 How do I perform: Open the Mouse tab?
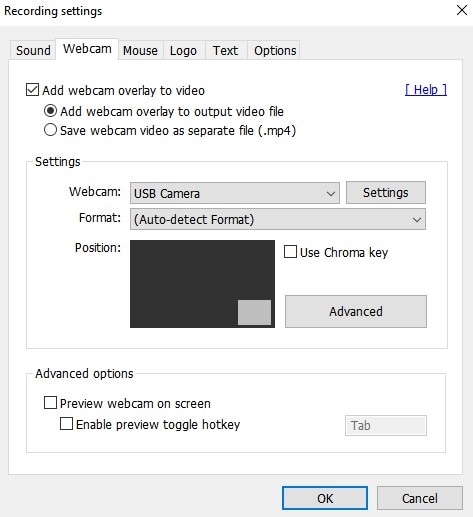coord(140,51)
